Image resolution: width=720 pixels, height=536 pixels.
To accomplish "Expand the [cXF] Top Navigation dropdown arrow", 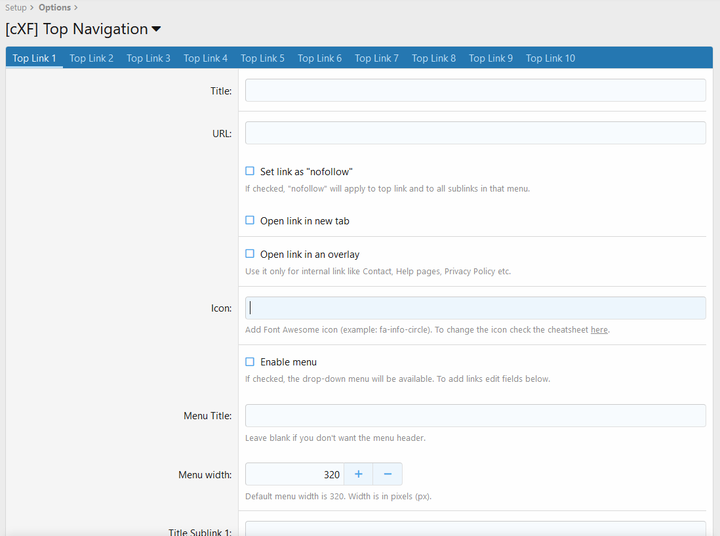I will click(x=156, y=30).
